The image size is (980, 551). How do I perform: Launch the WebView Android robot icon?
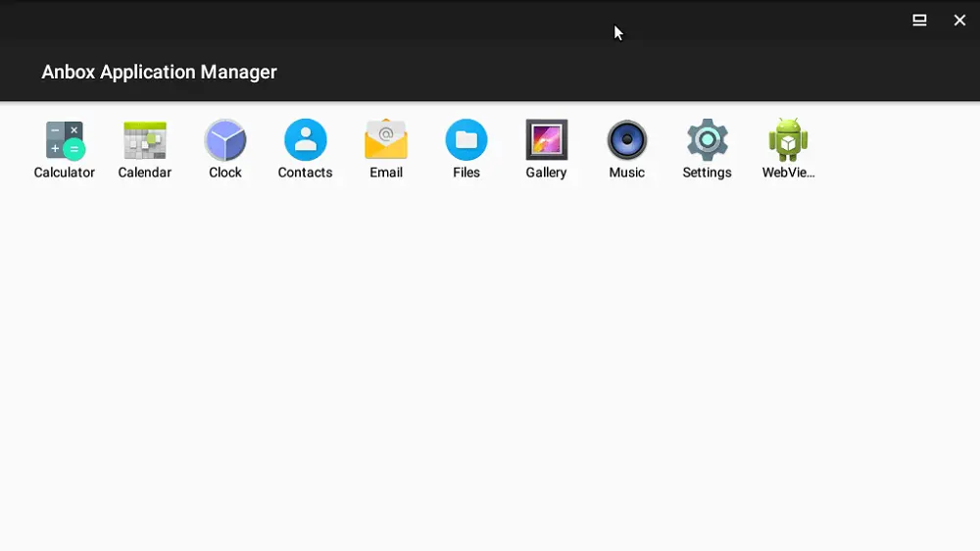pyautogui.click(x=788, y=139)
